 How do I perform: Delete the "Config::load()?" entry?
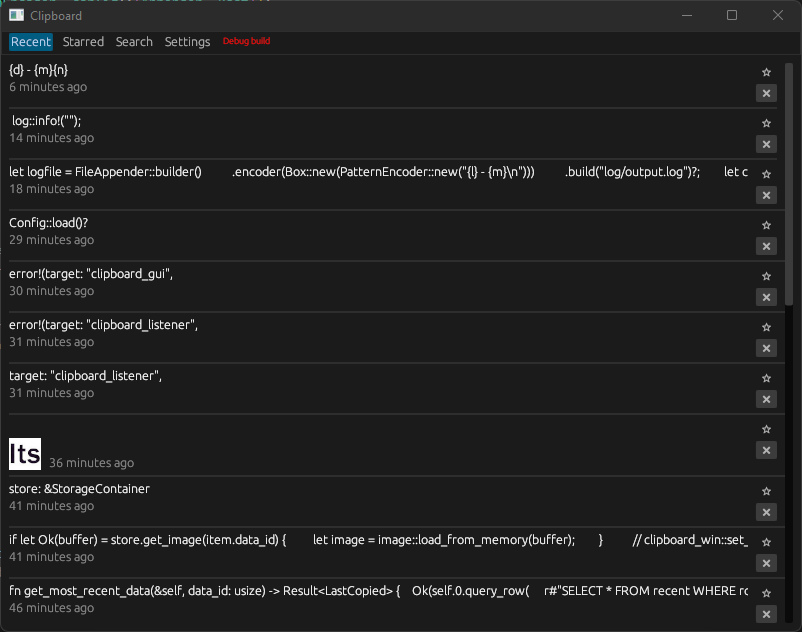pos(766,246)
